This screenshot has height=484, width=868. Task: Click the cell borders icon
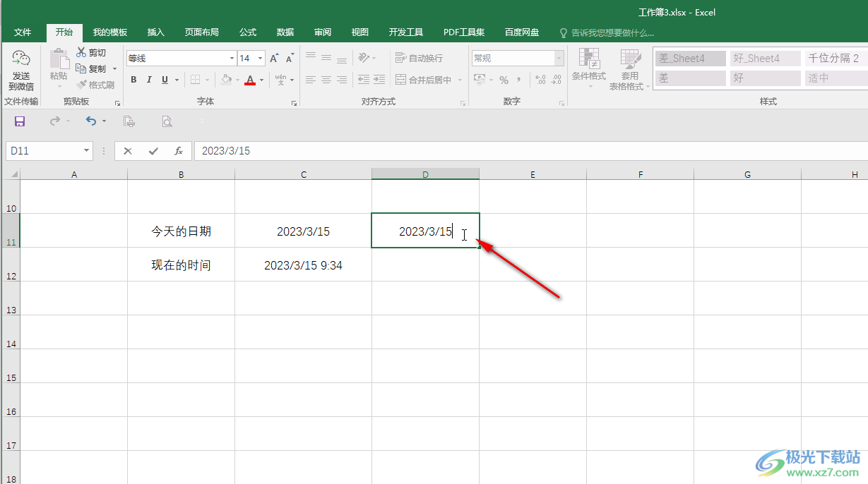click(x=196, y=80)
